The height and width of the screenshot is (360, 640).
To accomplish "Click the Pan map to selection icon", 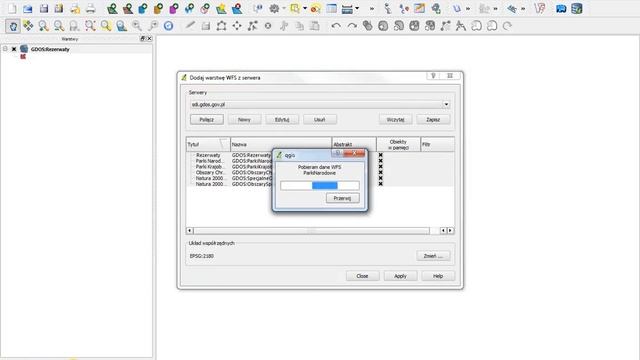I will (28, 26).
